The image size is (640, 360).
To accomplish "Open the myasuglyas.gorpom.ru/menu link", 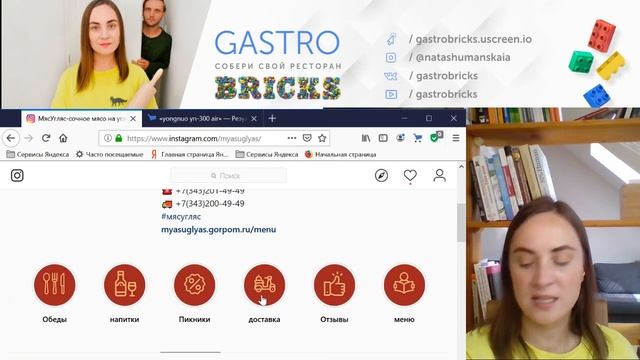I will click(x=218, y=229).
